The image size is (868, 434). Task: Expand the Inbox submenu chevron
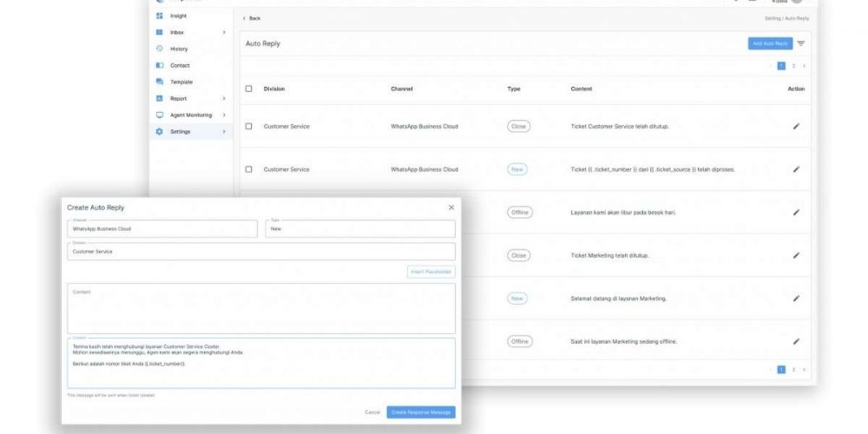pos(224,32)
